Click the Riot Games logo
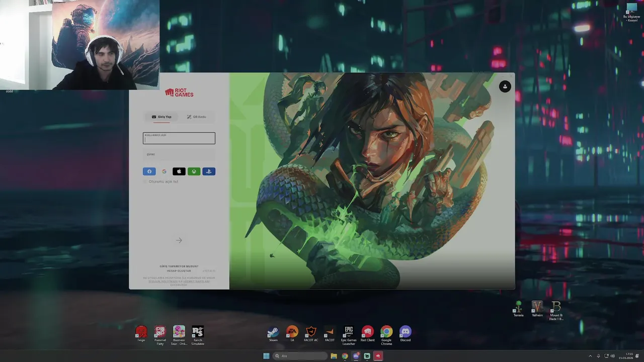 [179, 93]
